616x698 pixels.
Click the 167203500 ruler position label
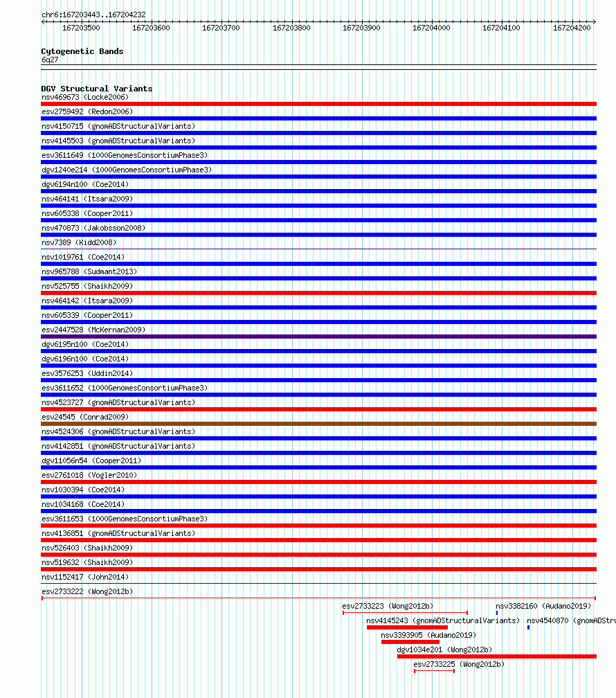(x=81, y=28)
